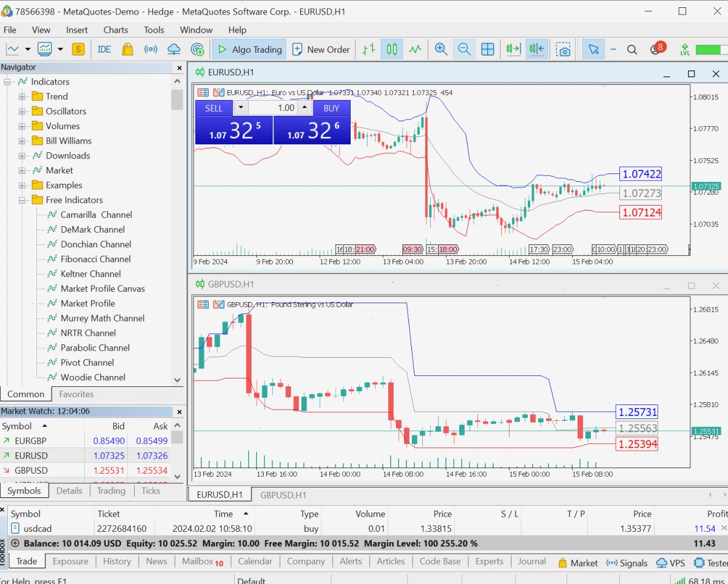
Task: Toggle candlestick chart mode
Action: 392,49
